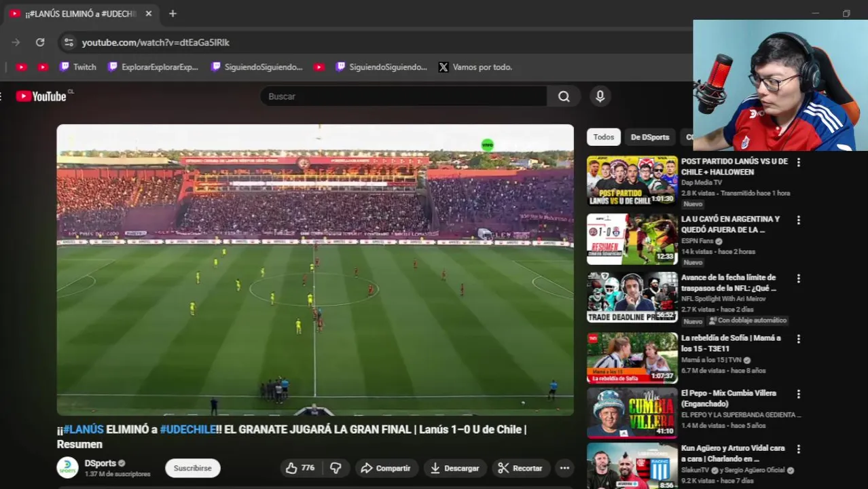Share the video with Compartir

point(385,468)
